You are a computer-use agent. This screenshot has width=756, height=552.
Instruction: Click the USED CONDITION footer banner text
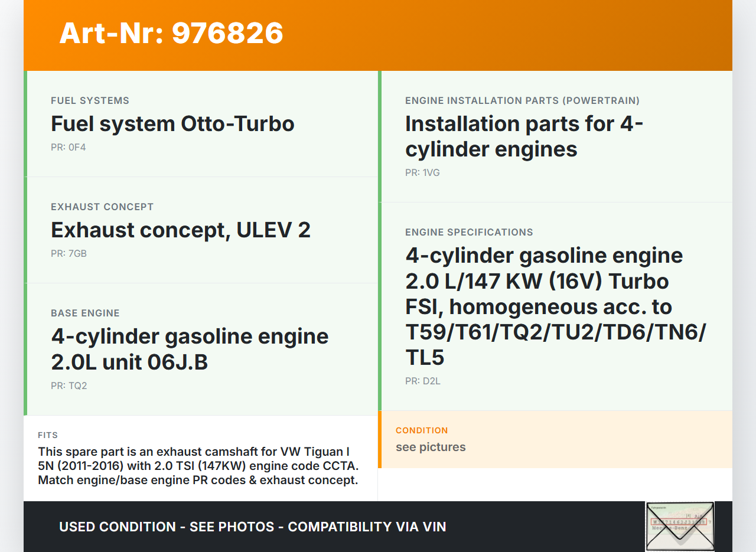pos(253,527)
